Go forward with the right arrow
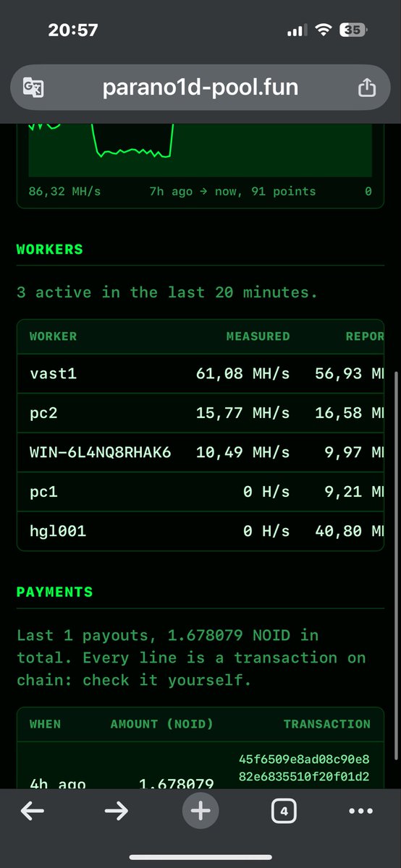Screen dimensions: 401x868 pyautogui.click(x=116, y=812)
